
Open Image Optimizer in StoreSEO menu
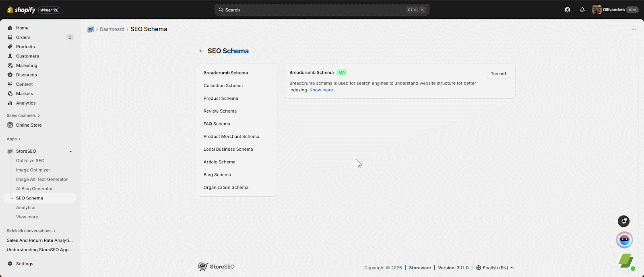[x=33, y=170]
